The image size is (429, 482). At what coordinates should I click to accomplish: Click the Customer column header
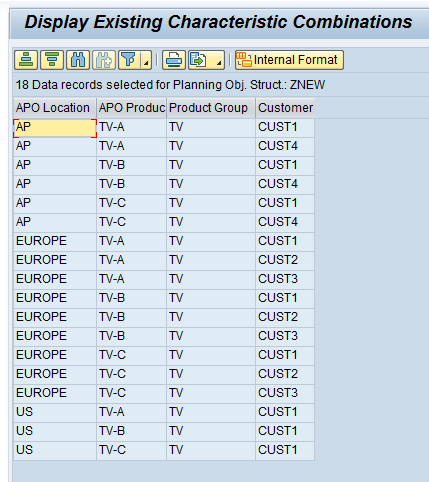[285, 108]
